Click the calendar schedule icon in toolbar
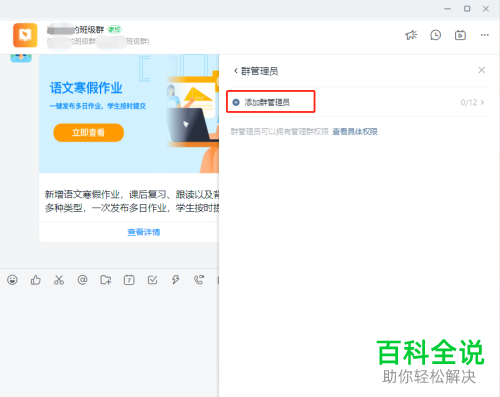 coord(129,280)
